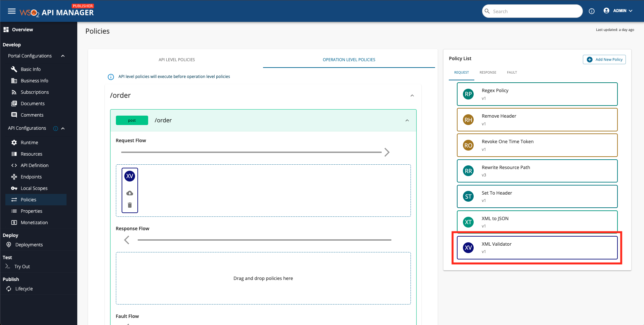644x325 pixels.
Task: Click the Add New Policy button
Action: tap(604, 59)
